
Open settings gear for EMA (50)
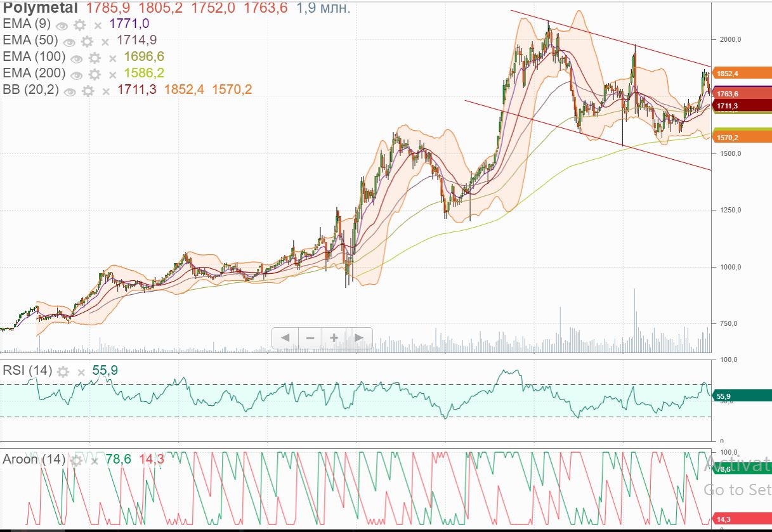click(87, 42)
